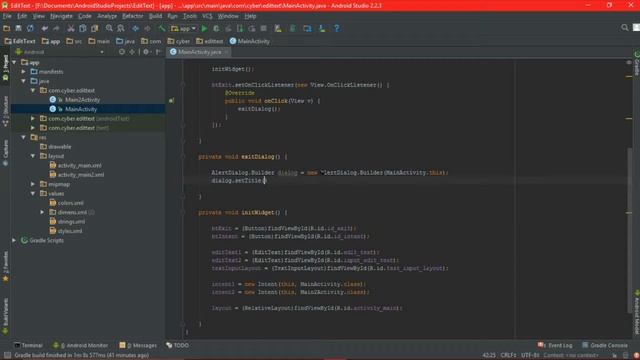Click the navigate Forward arrow icon
The image size is (640, 360).
click(147, 29)
